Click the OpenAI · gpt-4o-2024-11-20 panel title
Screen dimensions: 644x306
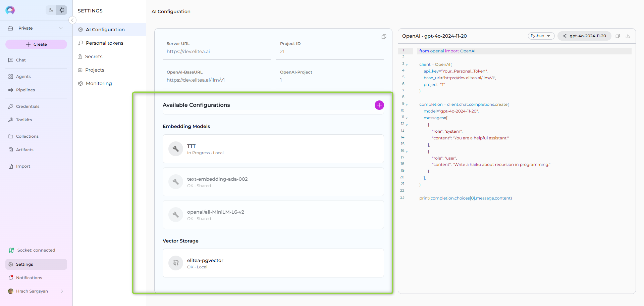coord(434,36)
